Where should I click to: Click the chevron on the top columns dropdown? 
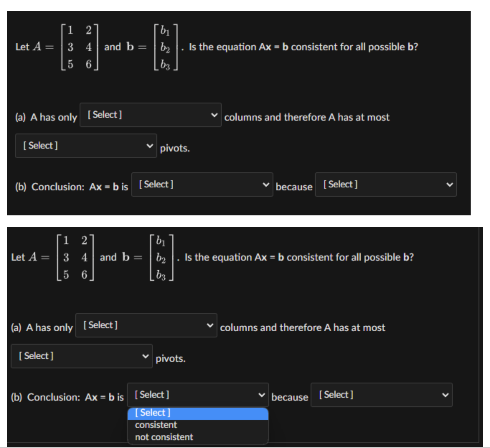[215, 116]
